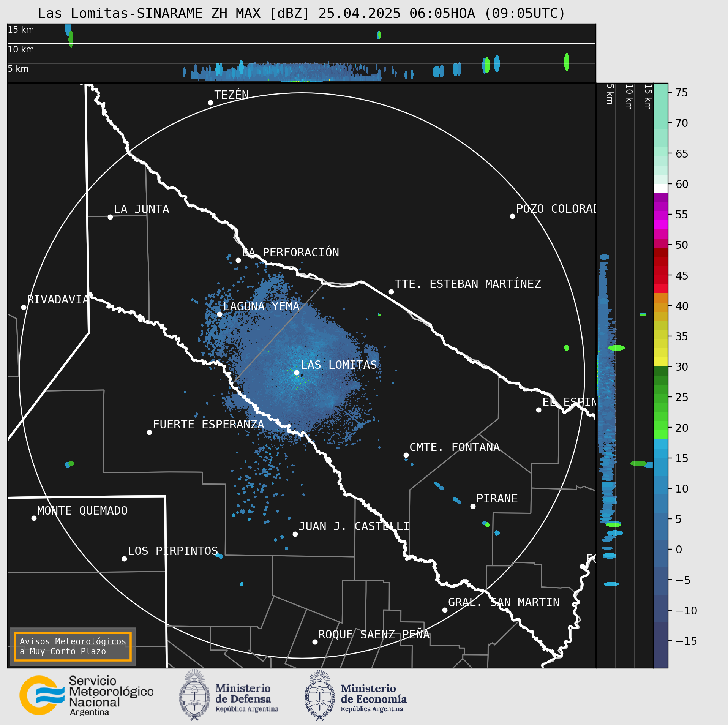The height and width of the screenshot is (725, 728).
Task: Click the Ministerio de Defensa emblem
Action: coord(194,695)
